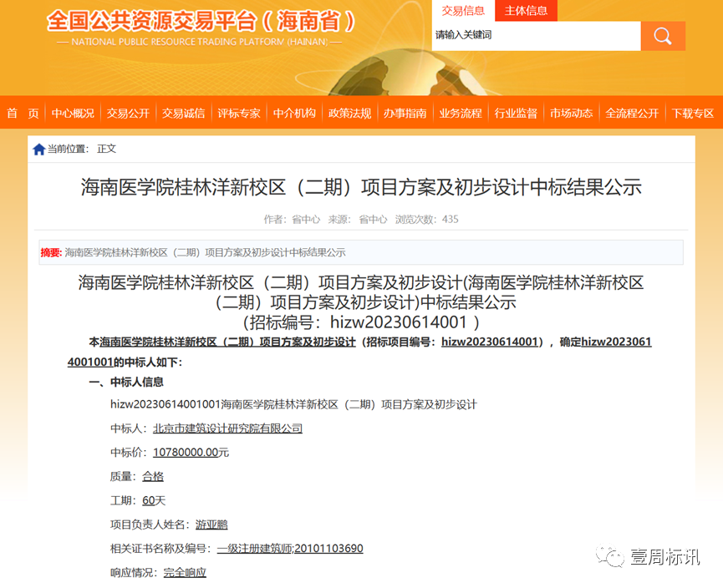Open the 政策法规 menu item
Image resolution: width=723 pixels, height=588 pixels.
(348, 113)
